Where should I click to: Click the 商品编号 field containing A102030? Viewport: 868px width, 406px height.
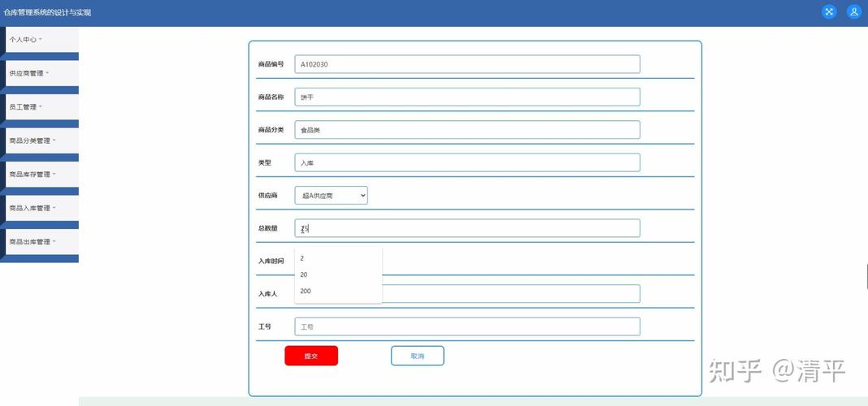467,64
